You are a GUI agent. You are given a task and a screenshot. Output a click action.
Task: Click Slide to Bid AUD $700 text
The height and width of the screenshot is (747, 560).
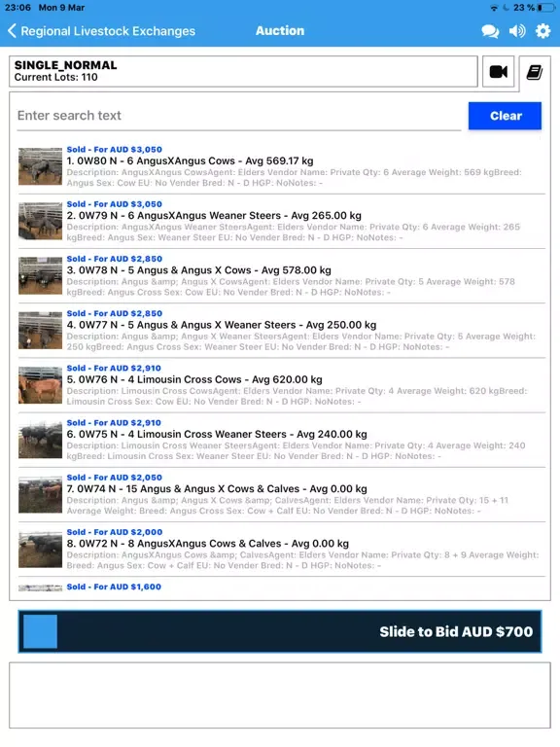(x=456, y=631)
